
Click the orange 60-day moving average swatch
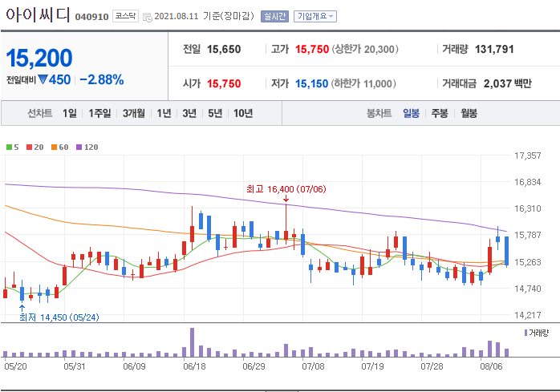tap(55, 147)
